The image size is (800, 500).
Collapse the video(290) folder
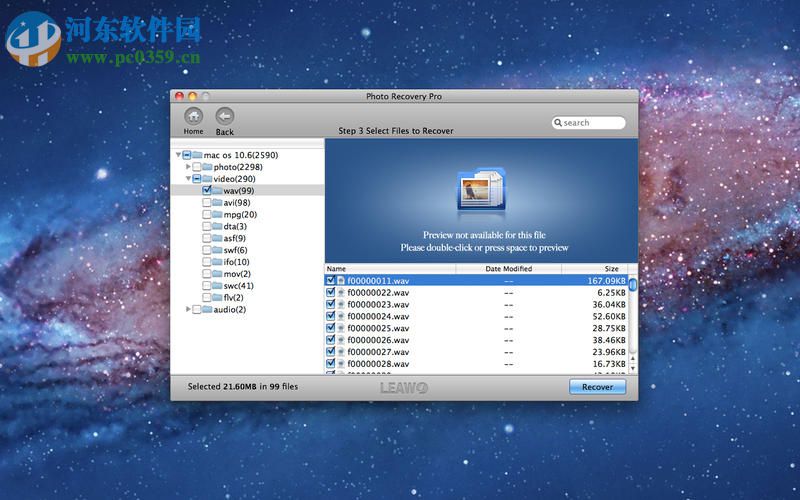coord(188,179)
